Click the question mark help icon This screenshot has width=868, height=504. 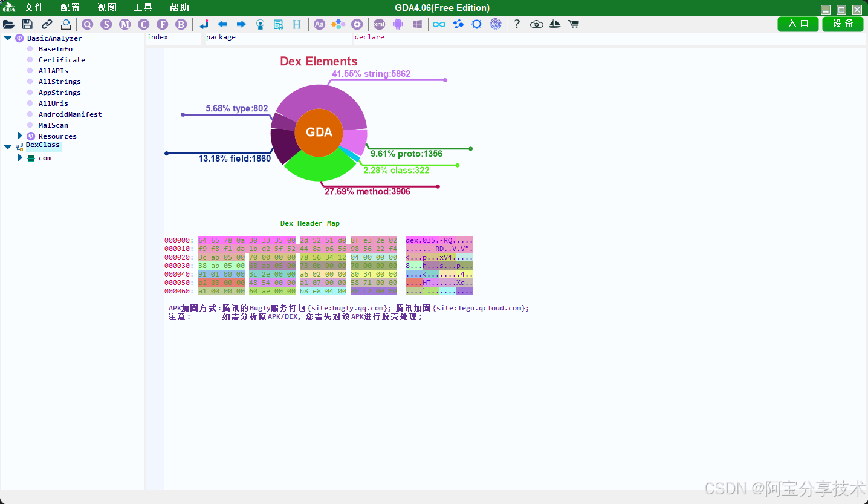pyautogui.click(x=517, y=24)
